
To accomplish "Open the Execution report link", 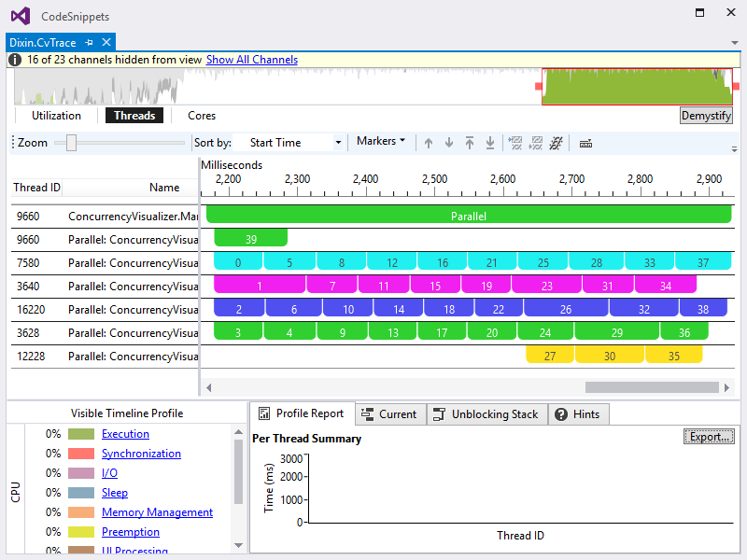I will coord(125,434).
